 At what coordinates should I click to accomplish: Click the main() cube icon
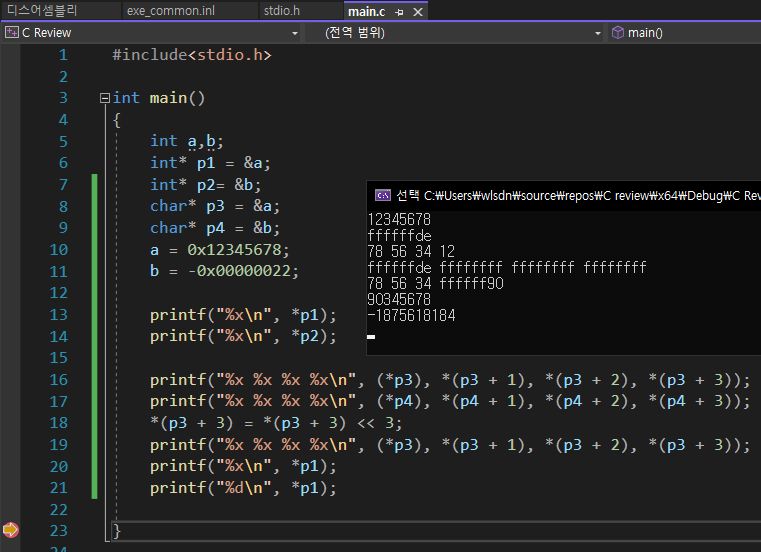(x=617, y=33)
